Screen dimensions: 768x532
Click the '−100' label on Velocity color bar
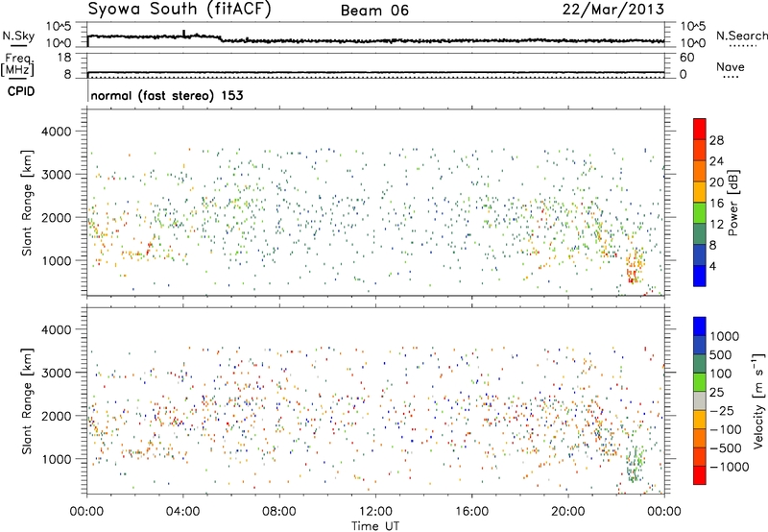pos(726,429)
